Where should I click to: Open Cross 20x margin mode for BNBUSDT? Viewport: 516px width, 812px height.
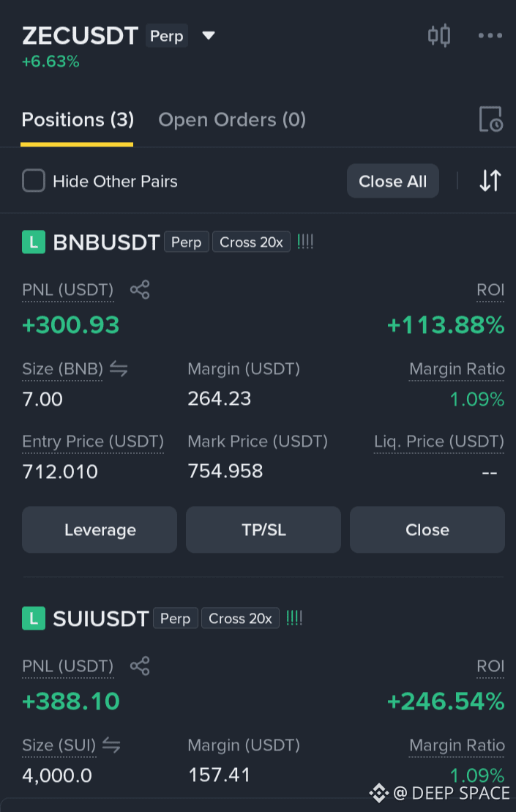[251, 242]
